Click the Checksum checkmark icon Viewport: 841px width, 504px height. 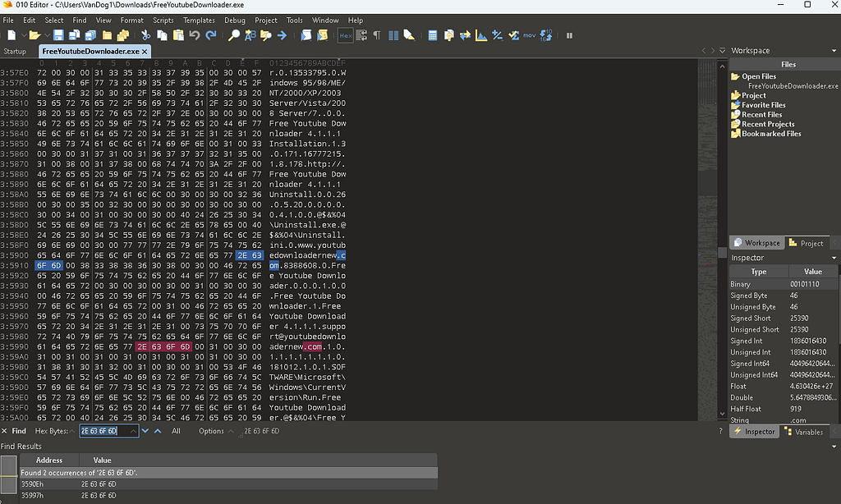(x=514, y=35)
